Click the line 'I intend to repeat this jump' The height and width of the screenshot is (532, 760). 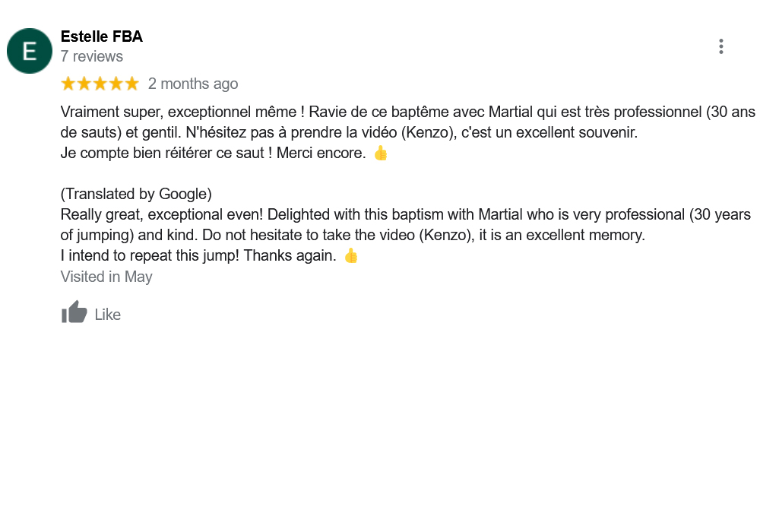click(x=198, y=256)
